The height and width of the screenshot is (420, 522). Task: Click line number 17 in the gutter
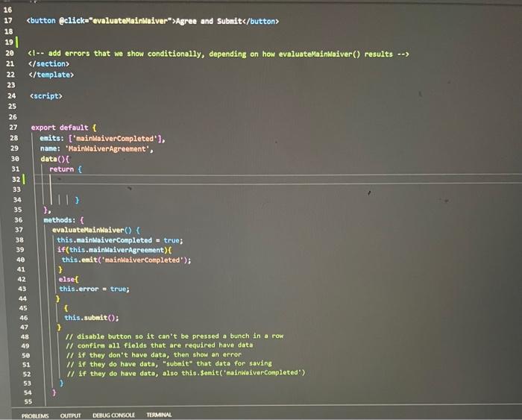point(8,21)
